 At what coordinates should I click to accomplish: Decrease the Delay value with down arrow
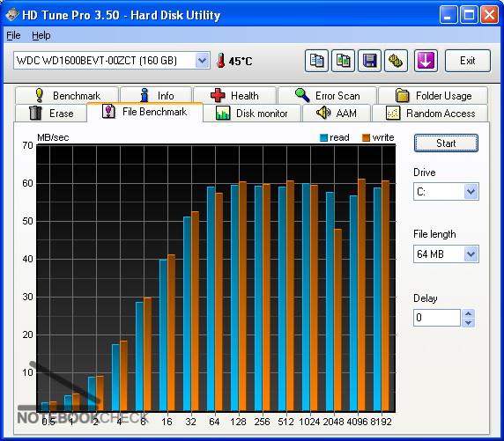(x=469, y=322)
